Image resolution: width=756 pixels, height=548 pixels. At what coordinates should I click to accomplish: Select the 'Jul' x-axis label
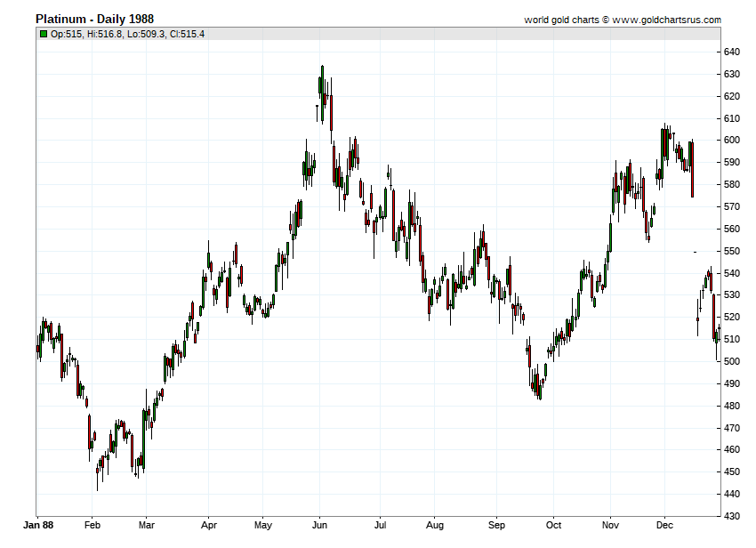pos(380,525)
